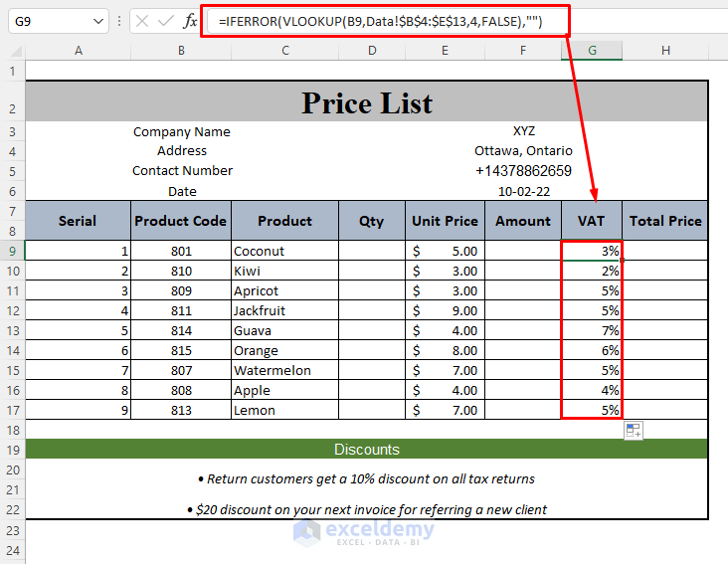The width and height of the screenshot is (728, 564).
Task: Select the 10-02-22 date cell
Action: pyautogui.click(x=524, y=191)
